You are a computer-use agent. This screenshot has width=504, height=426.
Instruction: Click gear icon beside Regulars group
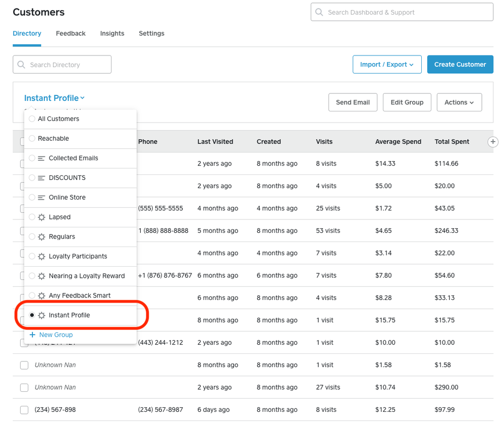tap(42, 237)
